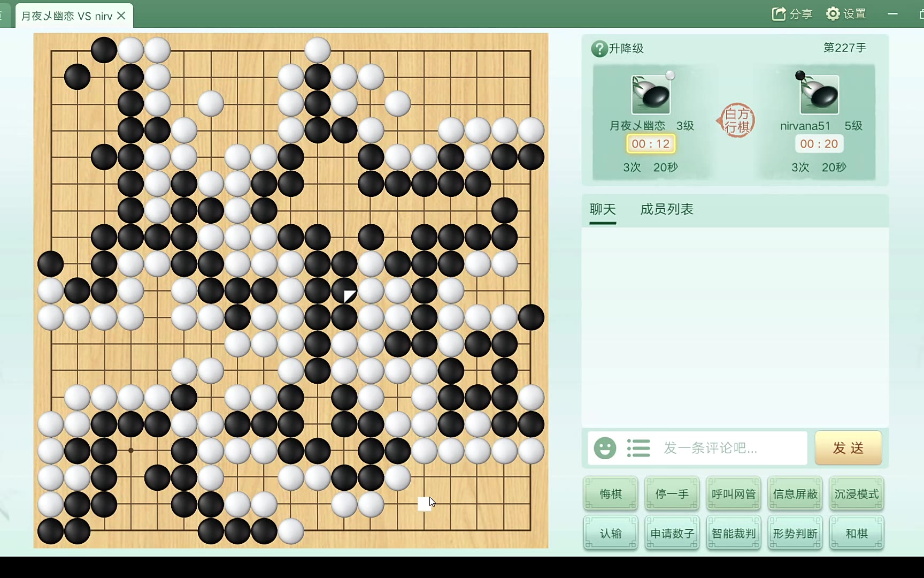Click the 发送 button
924x578 pixels.
tap(848, 448)
